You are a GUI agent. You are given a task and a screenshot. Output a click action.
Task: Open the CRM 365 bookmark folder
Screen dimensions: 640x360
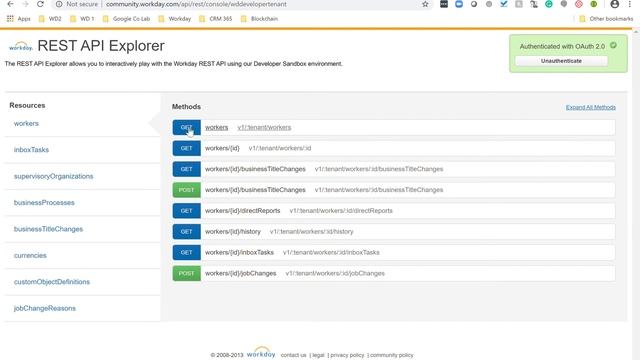tap(215, 19)
